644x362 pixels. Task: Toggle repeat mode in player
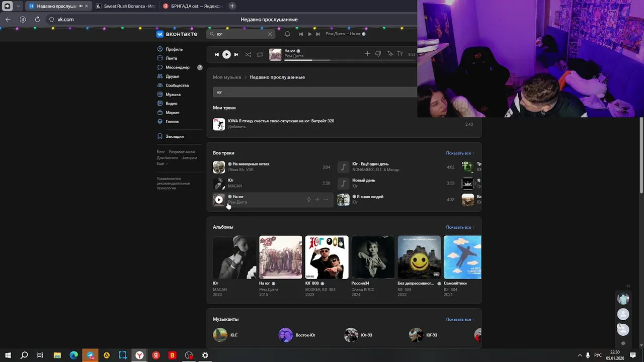pos(260,54)
